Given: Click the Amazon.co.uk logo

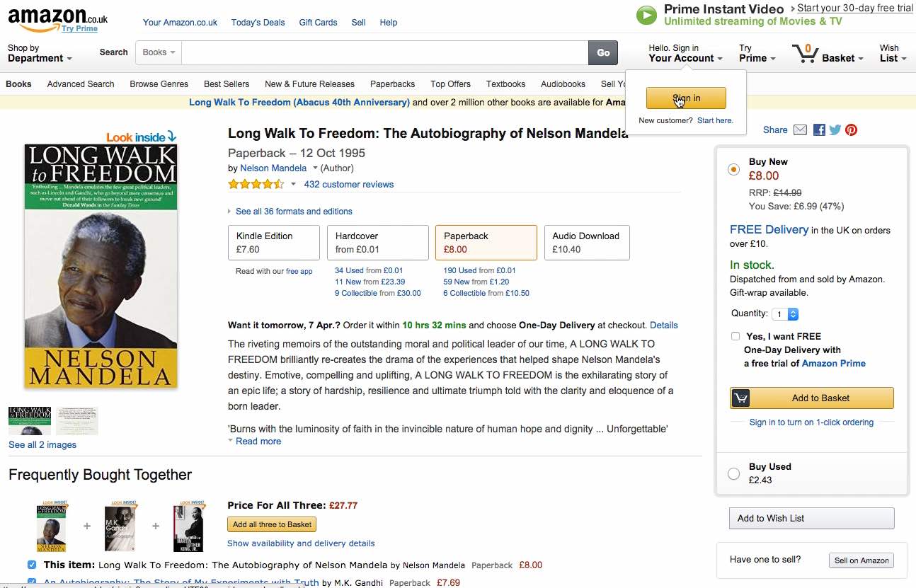Looking at the screenshot, I should click(57, 20).
